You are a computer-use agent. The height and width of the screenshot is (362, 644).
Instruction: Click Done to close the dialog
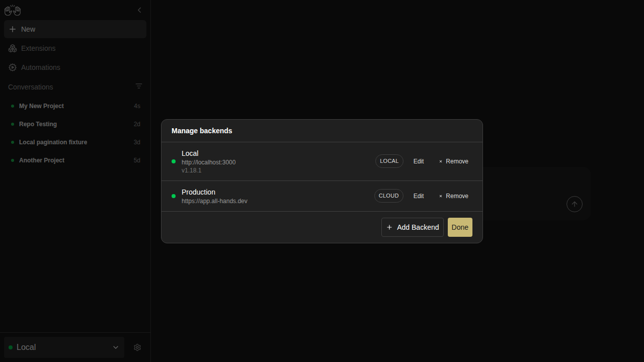(460, 227)
